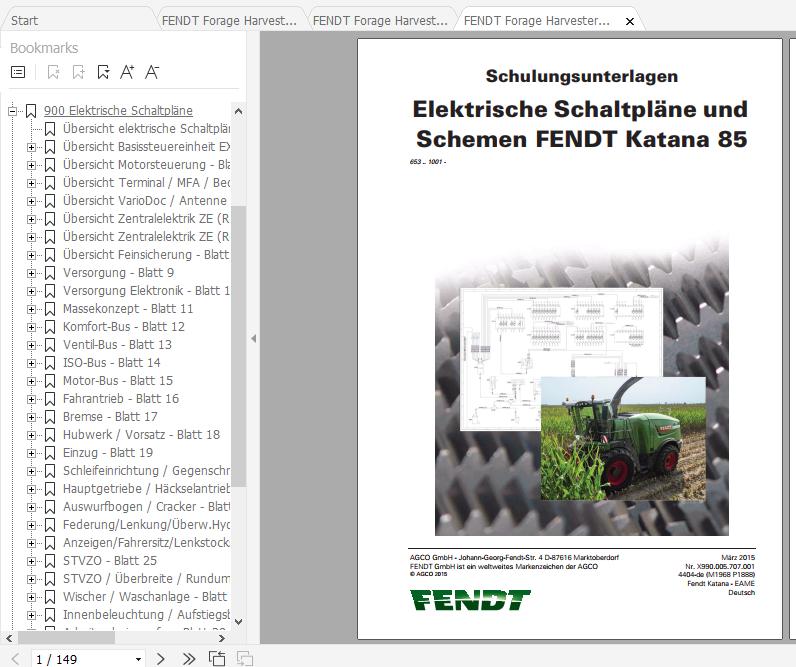Click bookmark icon beside Versorgung - Blatt 9

(x=50, y=273)
